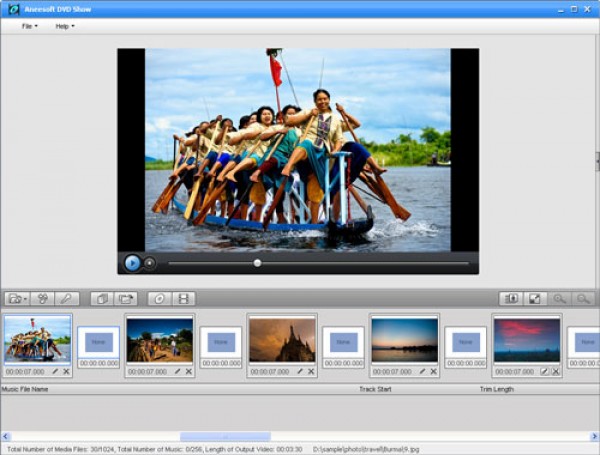Play the slideshow preview
Viewport: 600px width, 455px height.
click(132, 263)
